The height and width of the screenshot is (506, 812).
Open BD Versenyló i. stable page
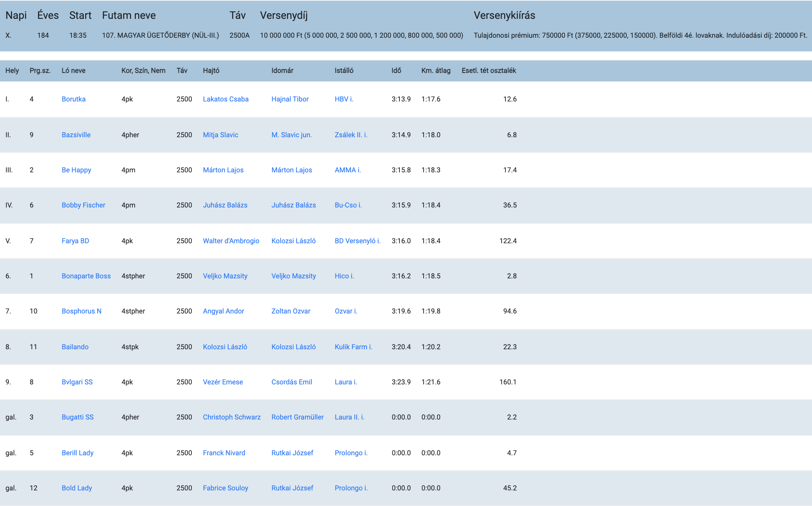[x=358, y=241]
